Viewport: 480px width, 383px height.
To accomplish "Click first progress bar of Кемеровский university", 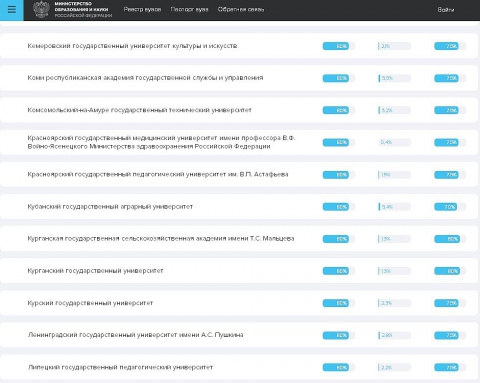I will click(339, 46).
